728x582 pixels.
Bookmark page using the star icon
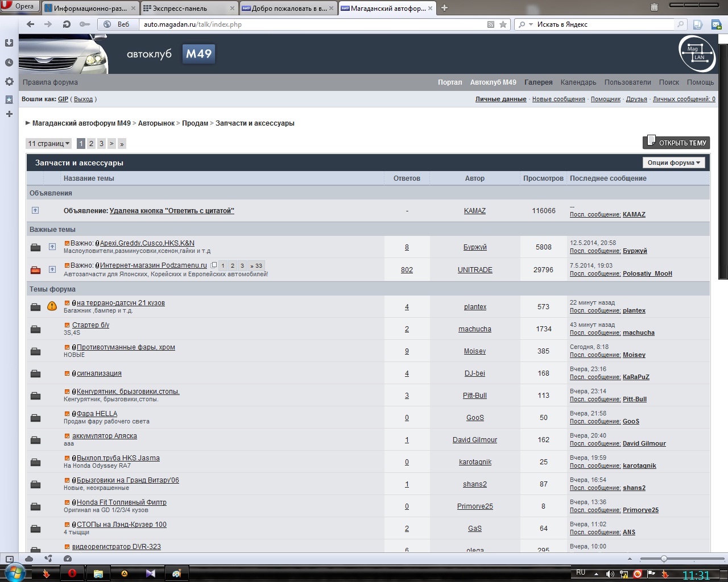[503, 24]
